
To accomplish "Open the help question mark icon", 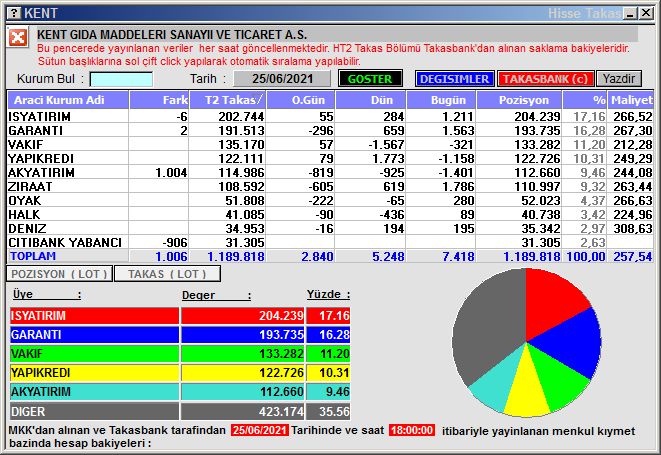I will (14, 13).
